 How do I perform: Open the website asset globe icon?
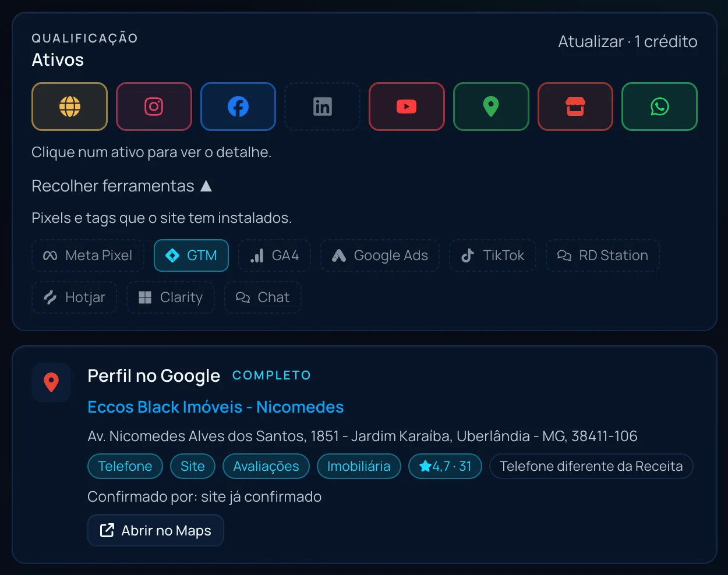pos(69,107)
